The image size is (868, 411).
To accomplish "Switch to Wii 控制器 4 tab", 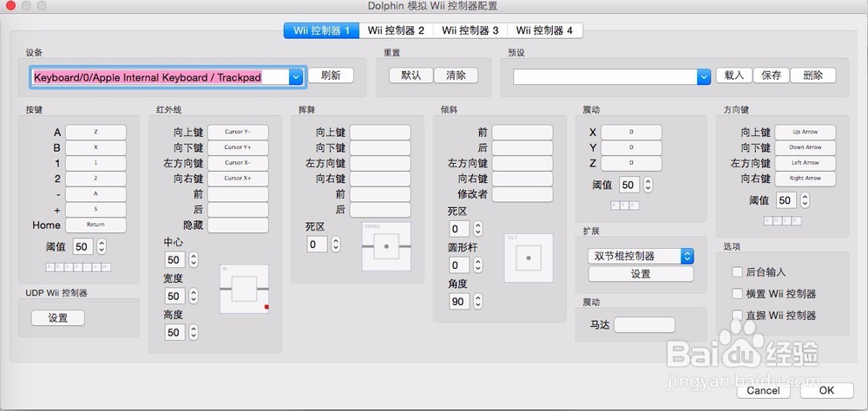I will coord(545,30).
